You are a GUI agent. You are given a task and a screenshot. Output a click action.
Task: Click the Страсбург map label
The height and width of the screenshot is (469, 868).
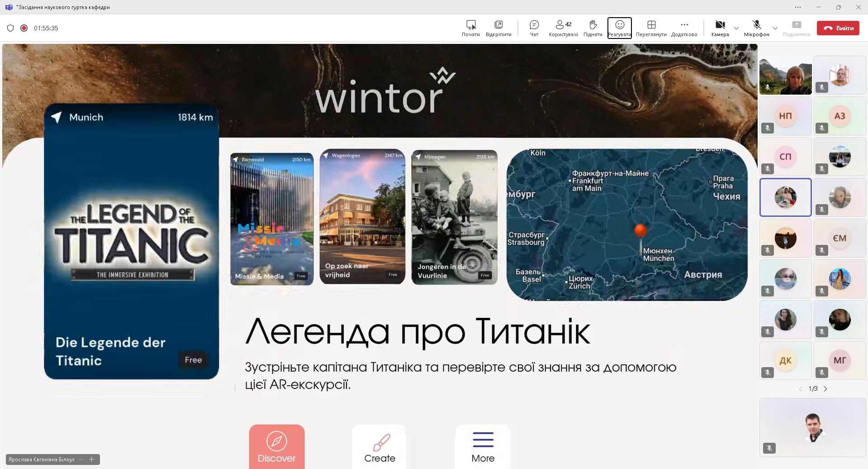(526, 234)
